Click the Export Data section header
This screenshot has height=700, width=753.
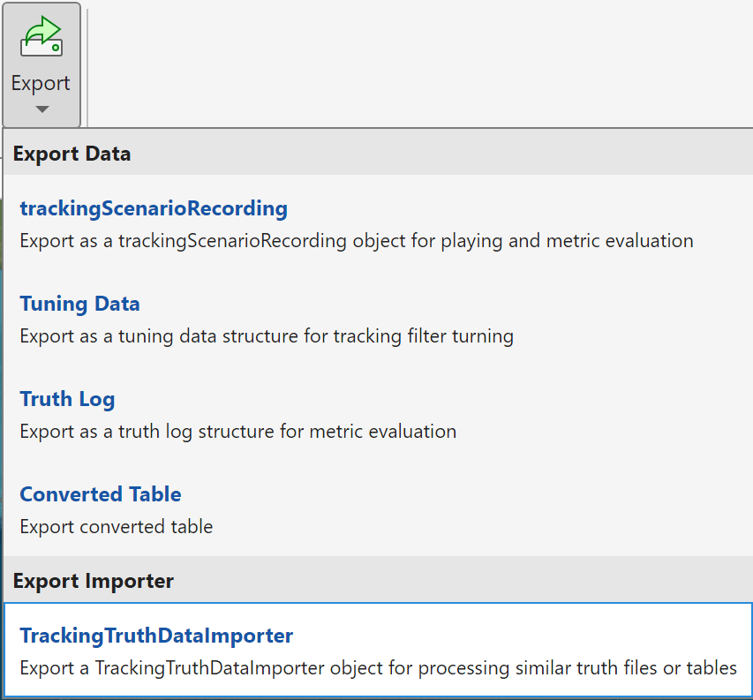[x=72, y=154]
